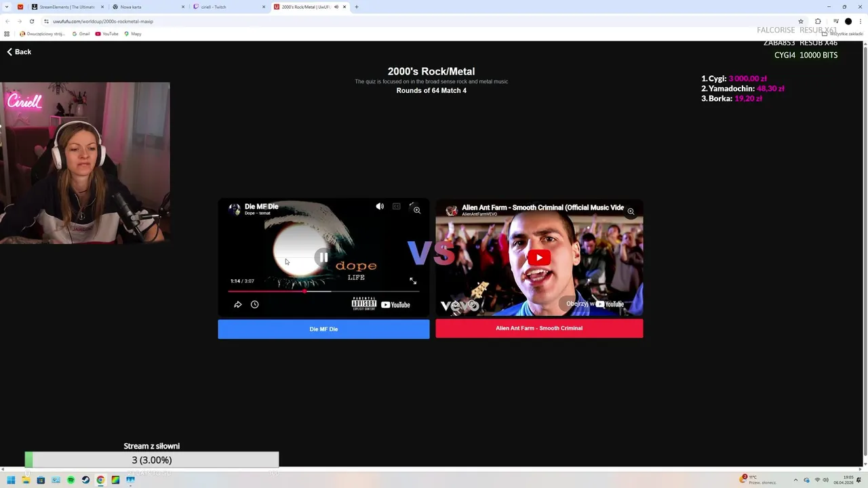This screenshot has height=488, width=868.
Task: Vote for Die MF Die blue button
Action: click(323, 329)
